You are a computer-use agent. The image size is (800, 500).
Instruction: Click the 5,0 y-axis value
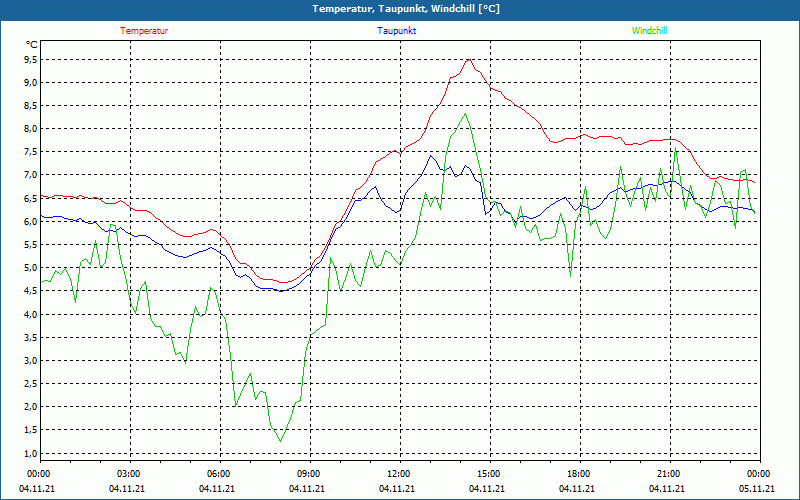(x=31, y=268)
